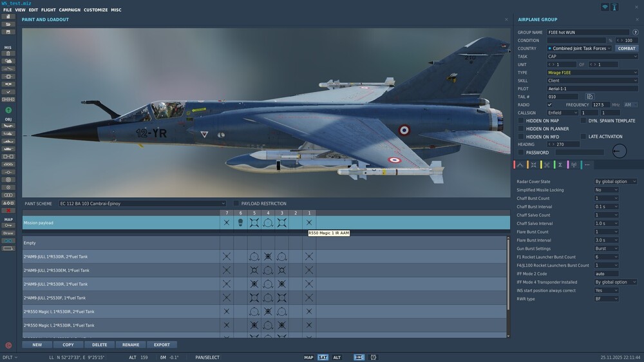644x362 pixels.
Task: Open the route waypoints tab icon
Action: click(520, 165)
